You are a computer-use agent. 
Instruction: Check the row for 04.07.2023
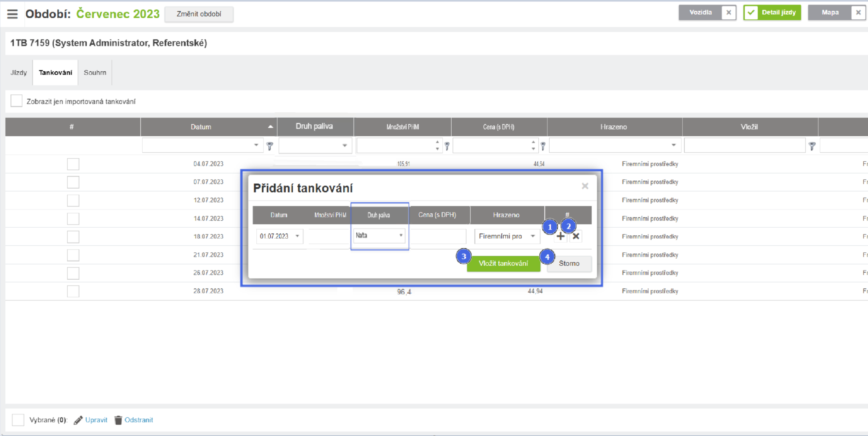point(73,164)
